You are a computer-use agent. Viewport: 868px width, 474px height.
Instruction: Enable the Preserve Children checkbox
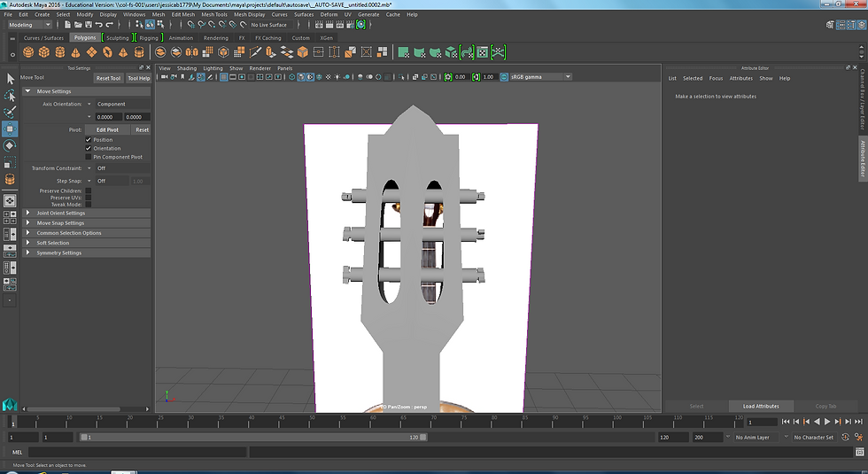pyautogui.click(x=88, y=190)
